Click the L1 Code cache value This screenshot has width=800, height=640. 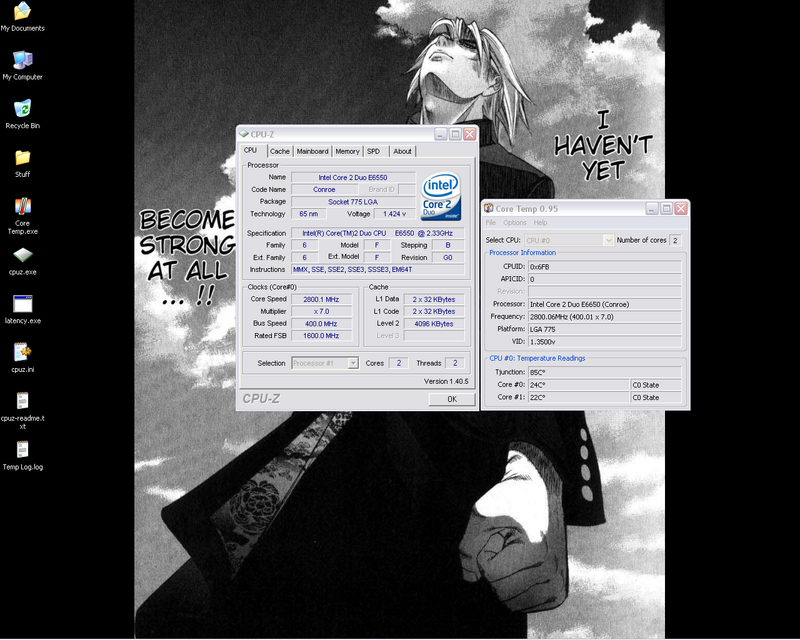pyautogui.click(x=434, y=311)
